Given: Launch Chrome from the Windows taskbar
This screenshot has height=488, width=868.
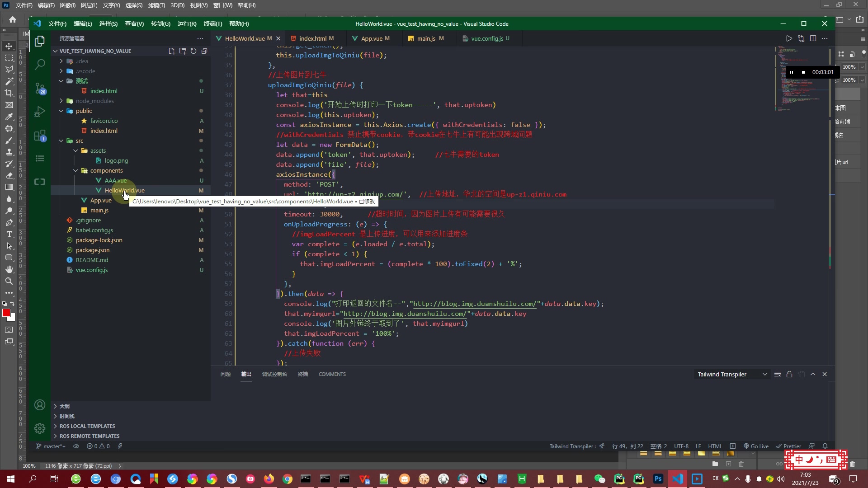Looking at the screenshot, I should [x=287, y=479].
